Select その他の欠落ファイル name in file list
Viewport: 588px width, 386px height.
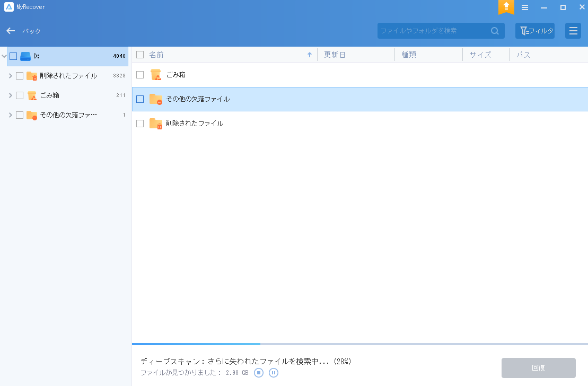(198, 99)
